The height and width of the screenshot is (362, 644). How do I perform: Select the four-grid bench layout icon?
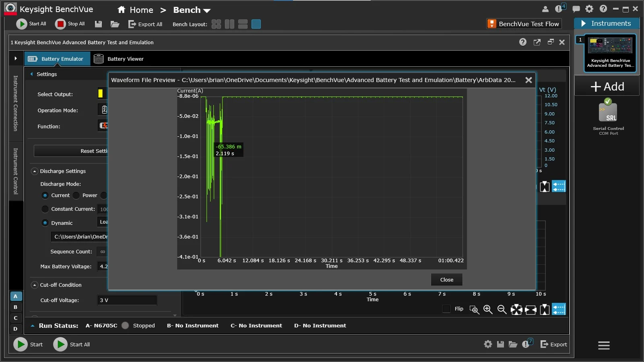pos(216,24)
